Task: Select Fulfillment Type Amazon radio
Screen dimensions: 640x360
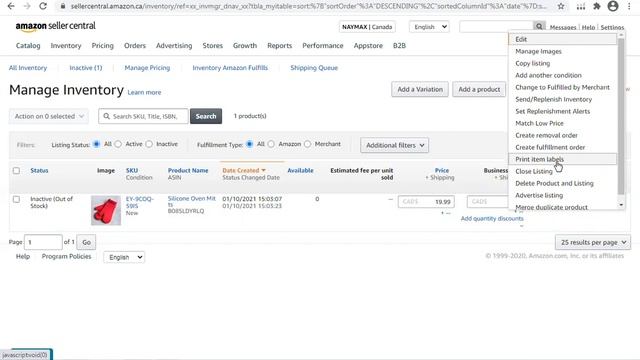Action: click(271, 144)
